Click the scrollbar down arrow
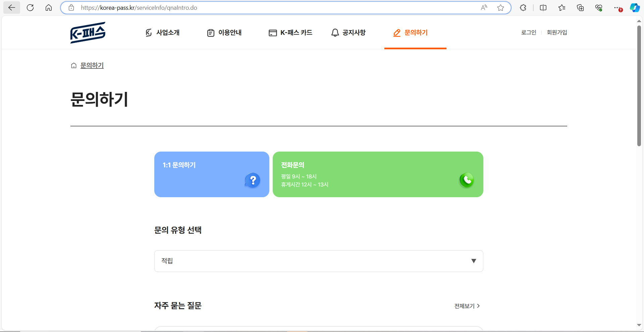Image resolution: width=644 pixels, height=332 pixels. tap(639, 325)
